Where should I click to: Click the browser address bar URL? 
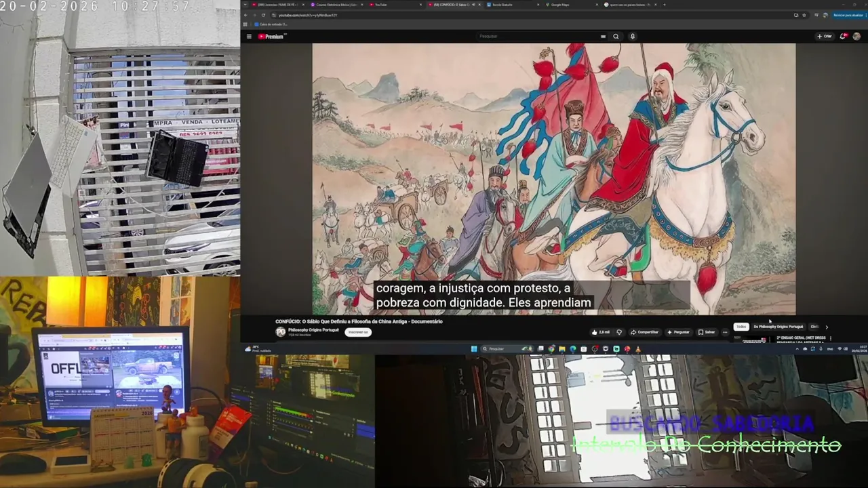point(308,15)
